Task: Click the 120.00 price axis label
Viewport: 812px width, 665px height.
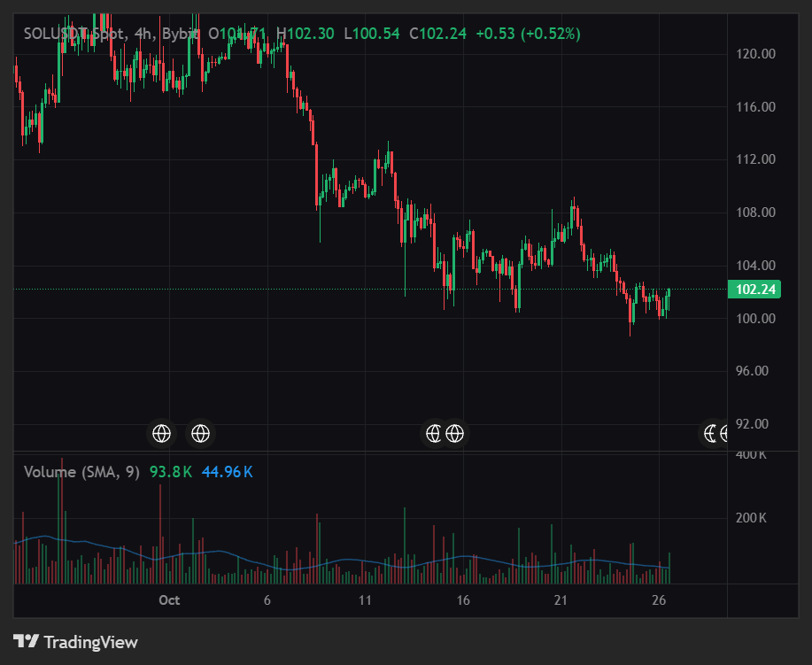Action: (x=755, y=54)
